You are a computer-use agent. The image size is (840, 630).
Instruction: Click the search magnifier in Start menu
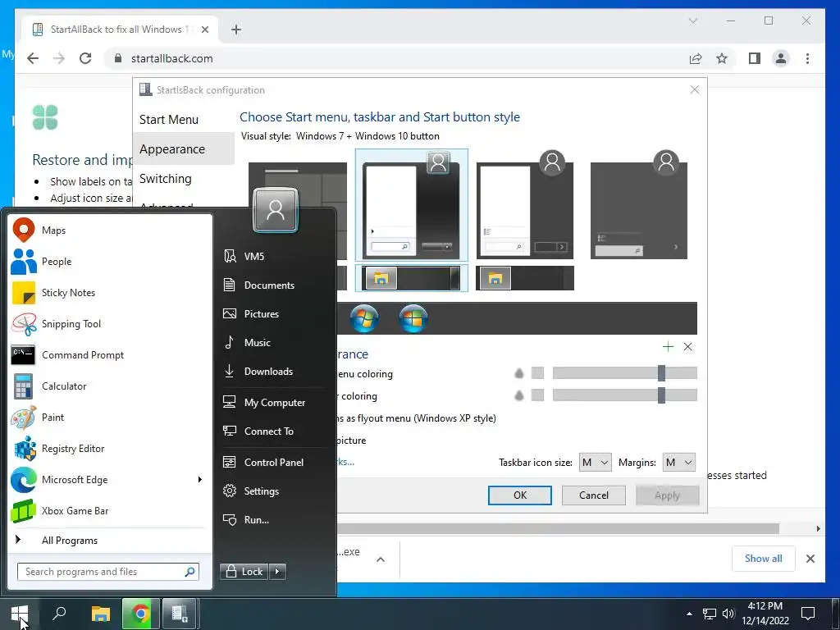tap(189, 572)
